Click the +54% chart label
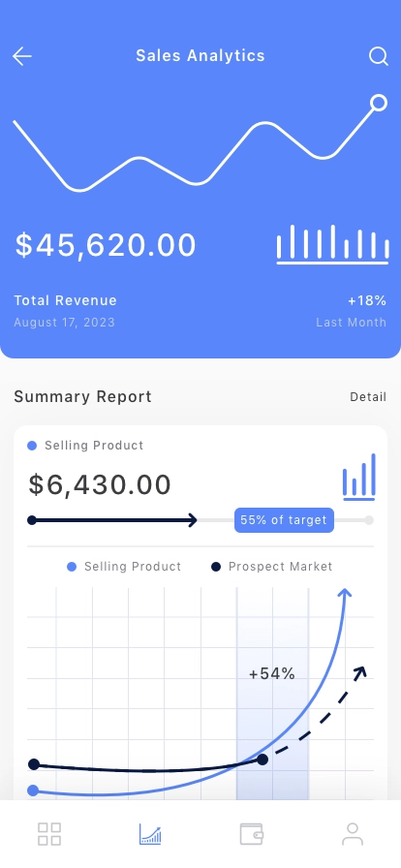 coord(272,673)
